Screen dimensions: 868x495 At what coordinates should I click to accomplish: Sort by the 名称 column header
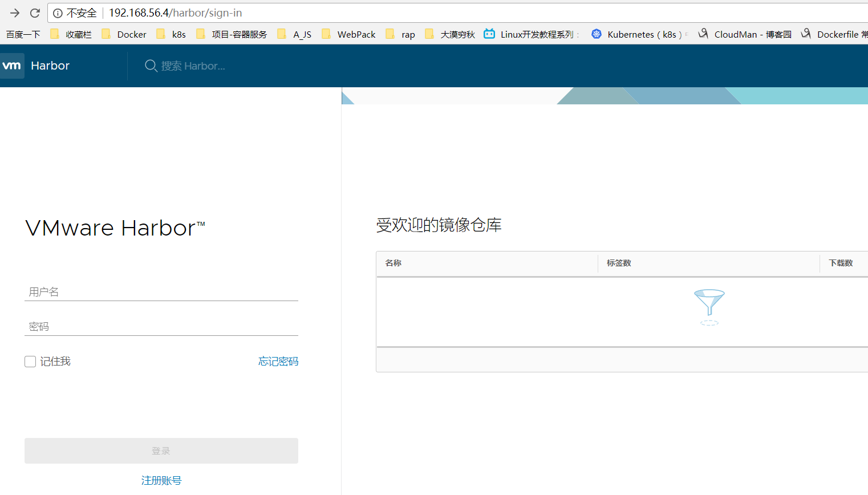pyautogui.click(x=394, y=263)
